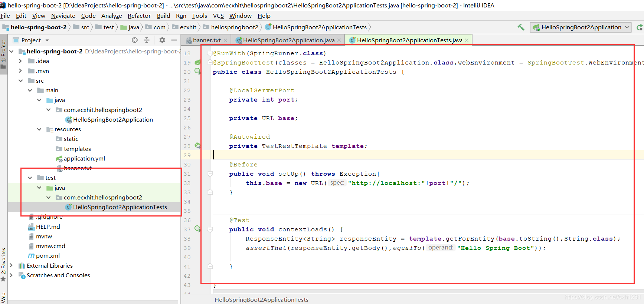Hide the Project panel with minus icon
Image resolution: width=644 pixels, height=304 pixels.
174,40
